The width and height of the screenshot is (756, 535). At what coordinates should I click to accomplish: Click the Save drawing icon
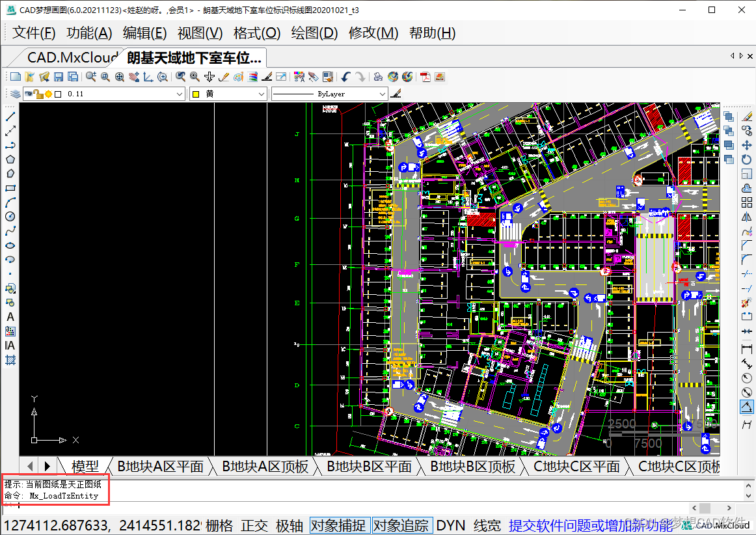tap(59, 77)
